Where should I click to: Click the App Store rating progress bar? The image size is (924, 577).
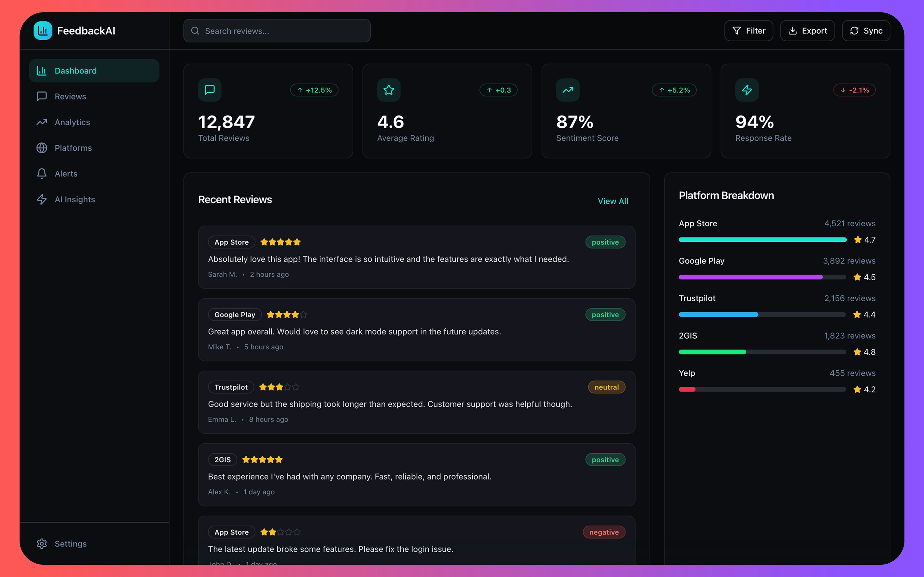tap(762, 240)
